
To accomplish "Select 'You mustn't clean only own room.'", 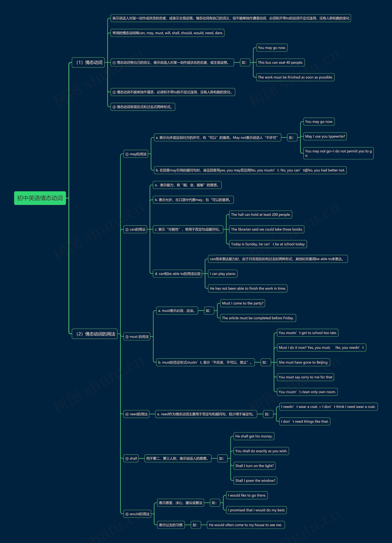I will pyautogui.click(x=307, y=392).
